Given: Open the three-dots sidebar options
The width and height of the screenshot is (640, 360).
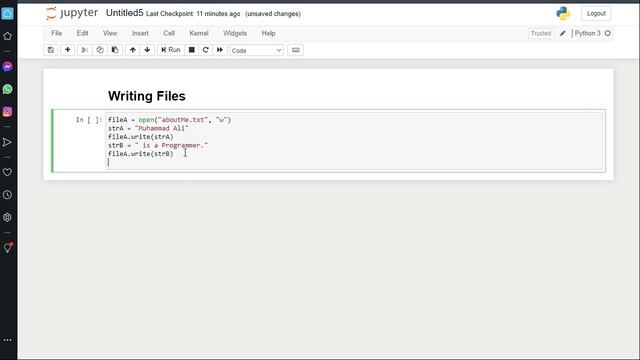Looking at the screenshot, I should (x=7, y=340).
